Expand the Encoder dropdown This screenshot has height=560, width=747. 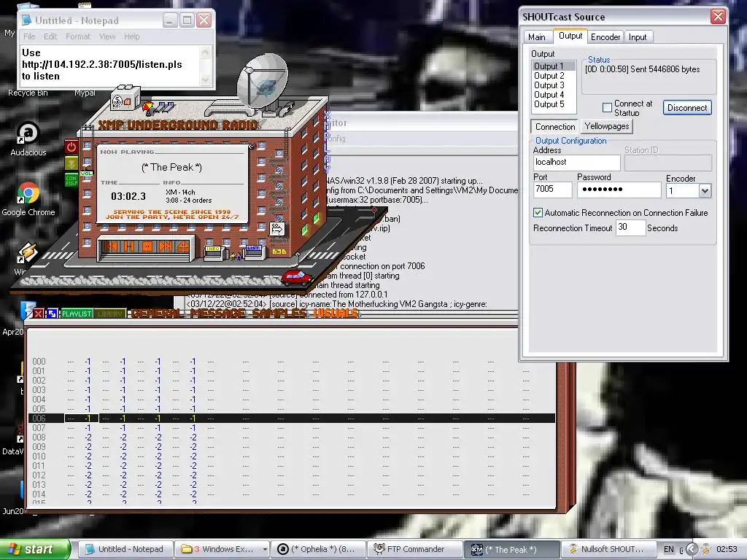tap(705, 191)
